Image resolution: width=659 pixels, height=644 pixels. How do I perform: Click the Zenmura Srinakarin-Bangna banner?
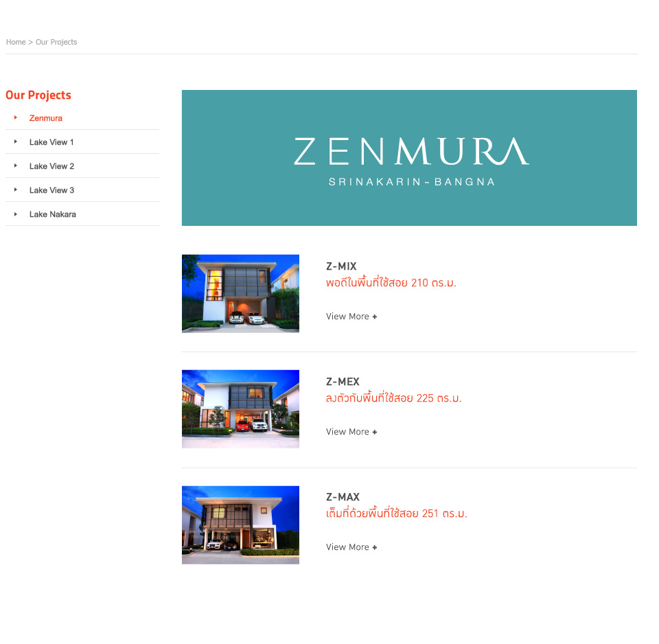pos(409,158)
